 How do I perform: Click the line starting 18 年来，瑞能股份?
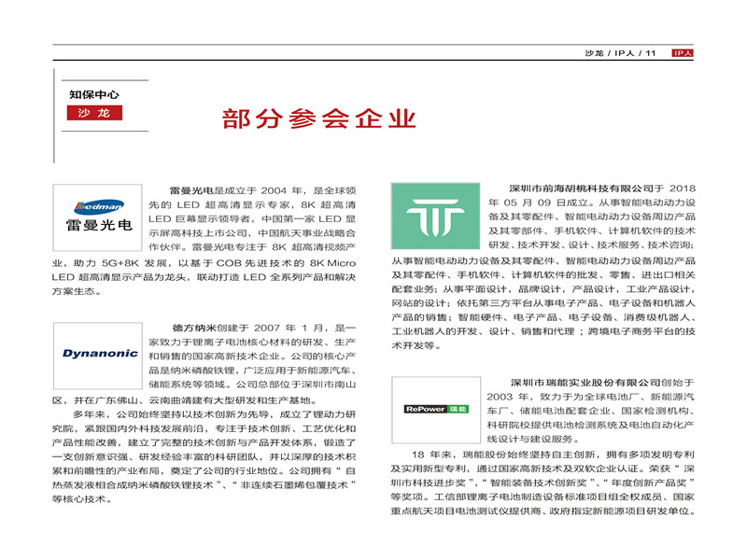pyautogui.click(x=553, y=455)
